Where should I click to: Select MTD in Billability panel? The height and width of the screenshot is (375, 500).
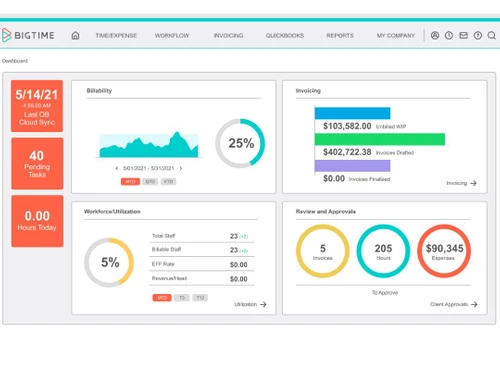click(130, 182)
